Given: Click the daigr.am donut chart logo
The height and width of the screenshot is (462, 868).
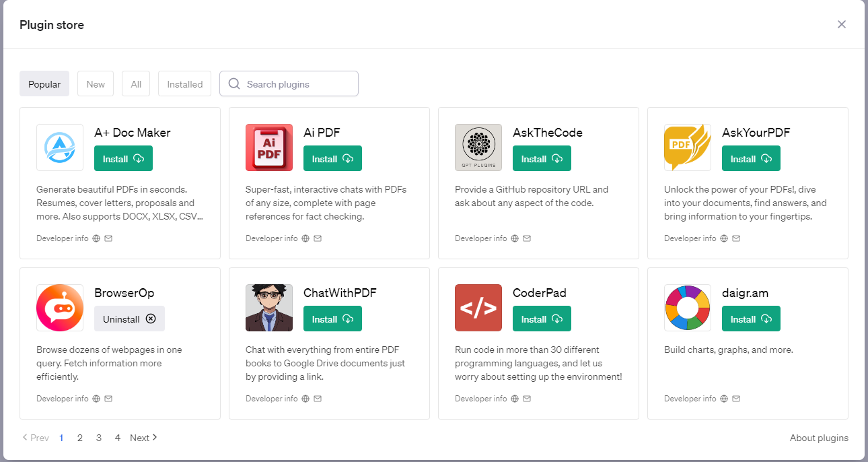Looking at the screenshot, I should (688, 308).
